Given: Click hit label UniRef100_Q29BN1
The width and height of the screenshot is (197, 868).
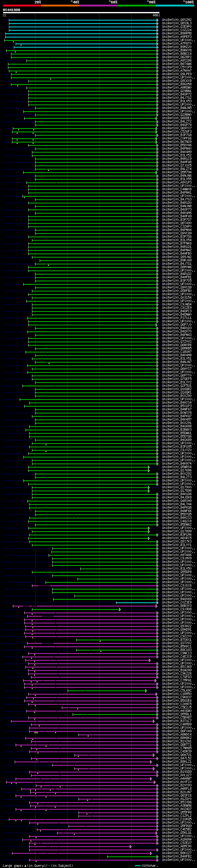Looking at the screenshot, I should (x=176, y=91).
